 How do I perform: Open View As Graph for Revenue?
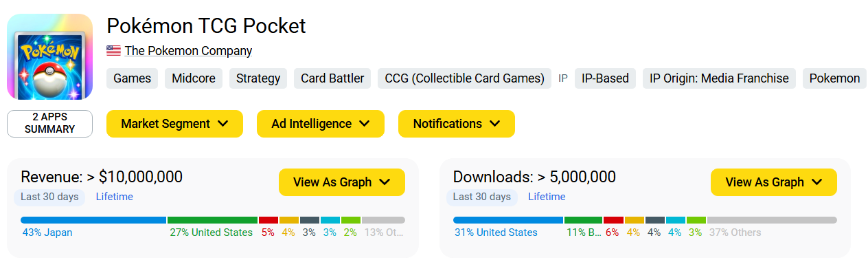point(342,182)
